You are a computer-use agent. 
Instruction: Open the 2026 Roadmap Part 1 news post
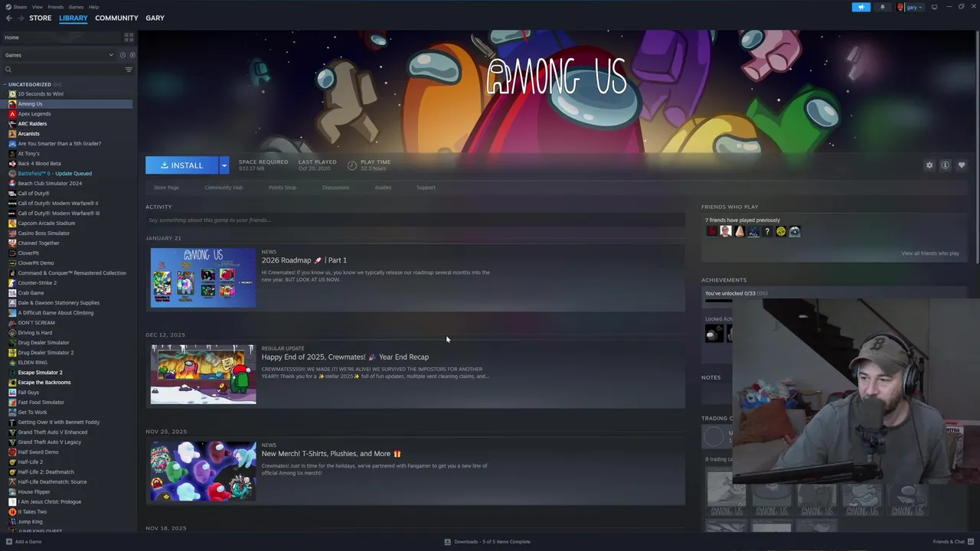[x=304, y=260]
